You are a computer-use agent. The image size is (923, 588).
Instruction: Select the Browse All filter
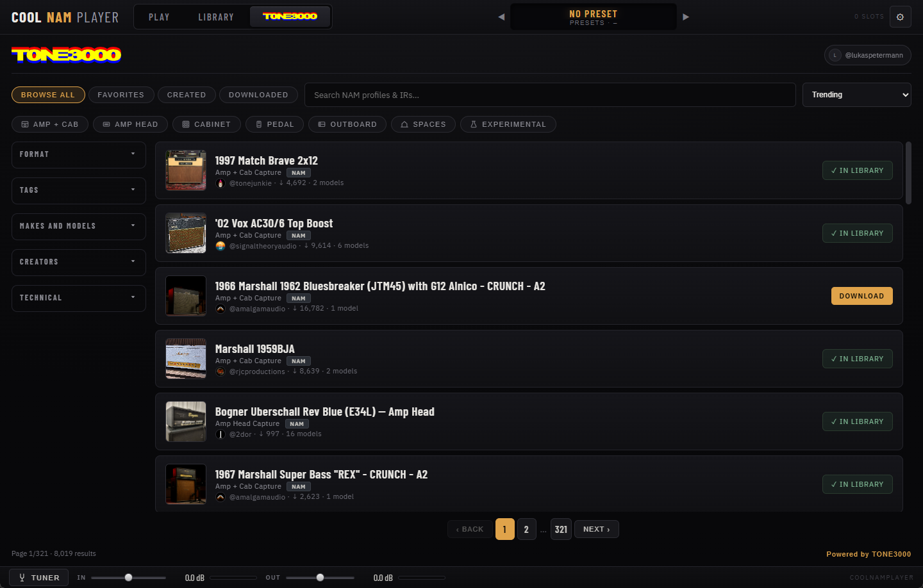pyautogui.click(x=48, y=95)
